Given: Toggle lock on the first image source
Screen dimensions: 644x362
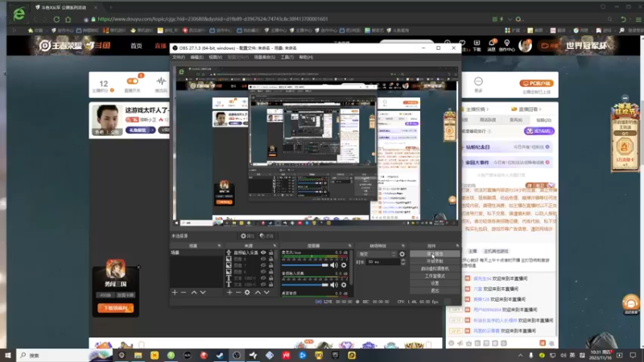Looking at the screenshot, I should coord(271,259).
